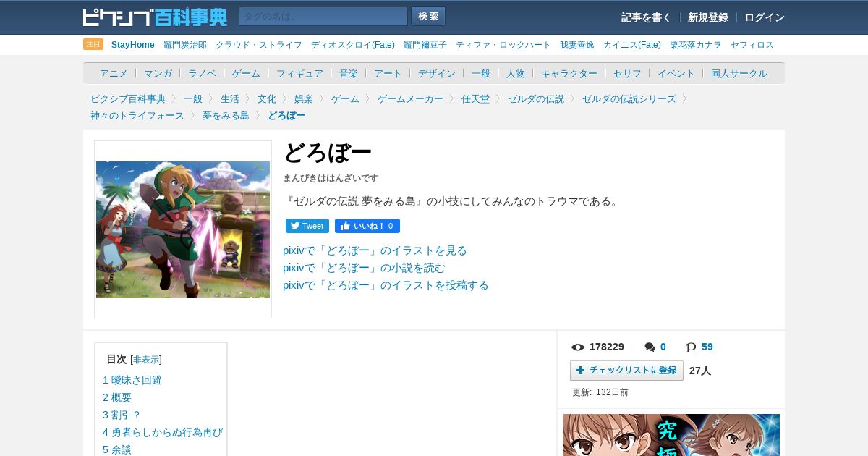Jump to section 2 概要
Image resolution: width=868 pixels, height=456 pixels.
pos(117,397)
